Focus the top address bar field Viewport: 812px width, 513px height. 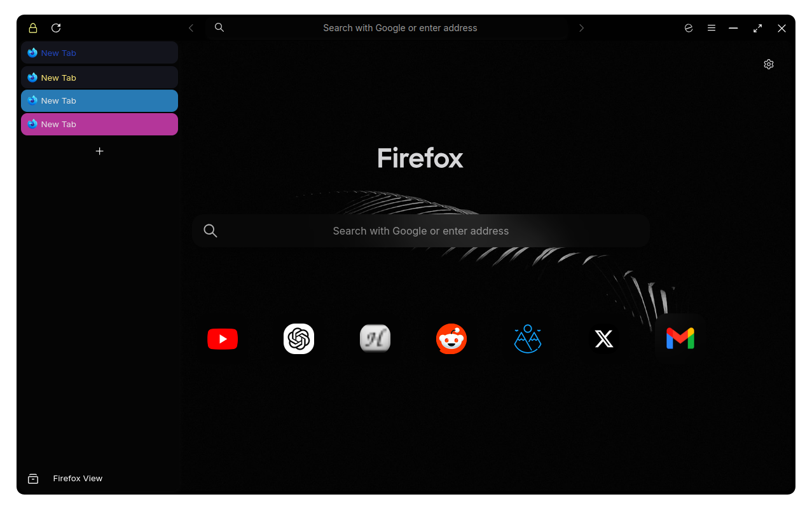tap(387, 28)
